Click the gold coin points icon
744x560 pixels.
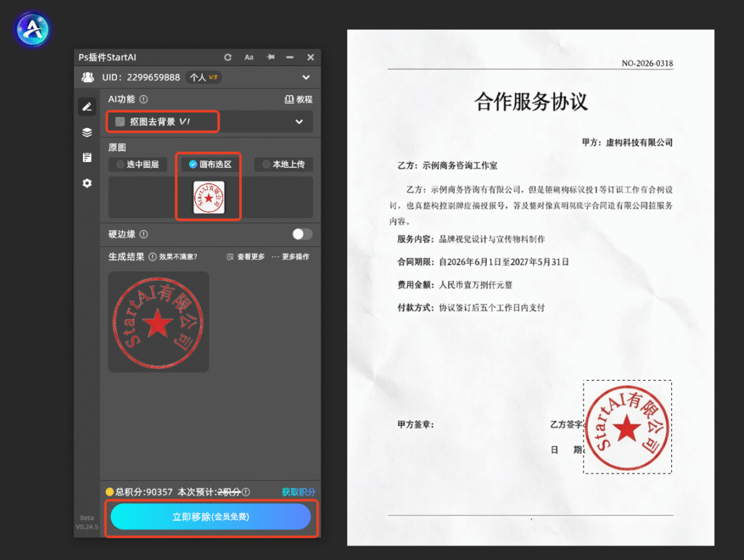pyautogui.click(x=110, y=492)
